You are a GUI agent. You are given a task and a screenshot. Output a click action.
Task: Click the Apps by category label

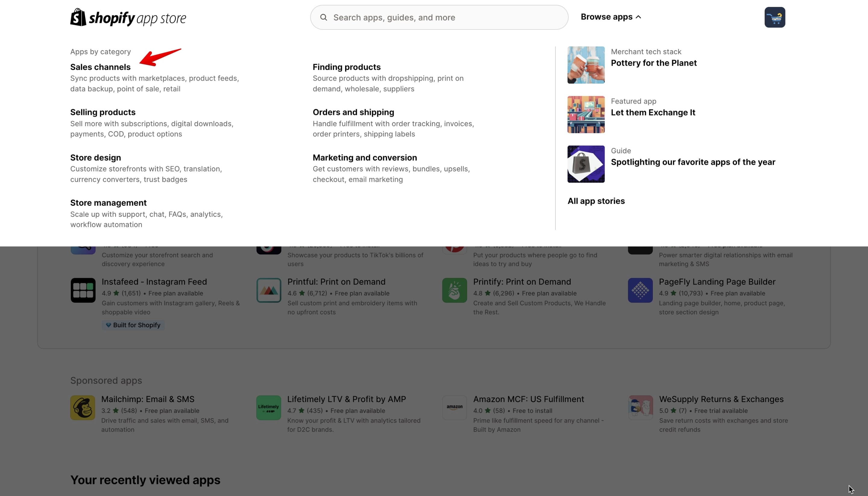tap(100, 51)
